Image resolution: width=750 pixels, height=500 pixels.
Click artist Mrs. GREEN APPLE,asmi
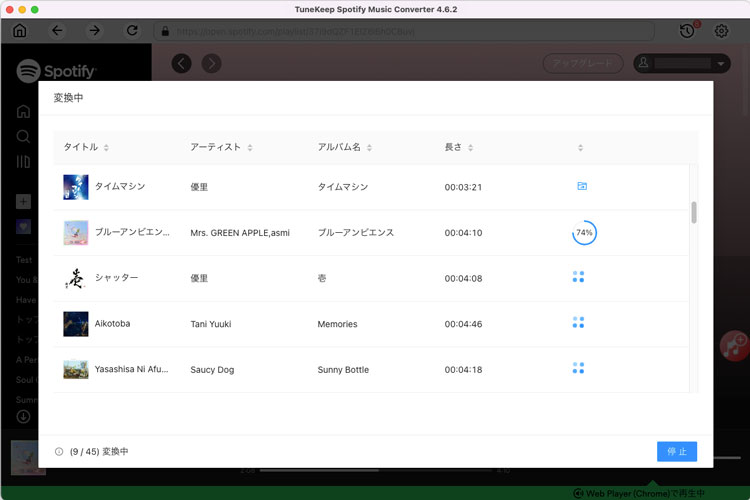(x=240, y=233)
